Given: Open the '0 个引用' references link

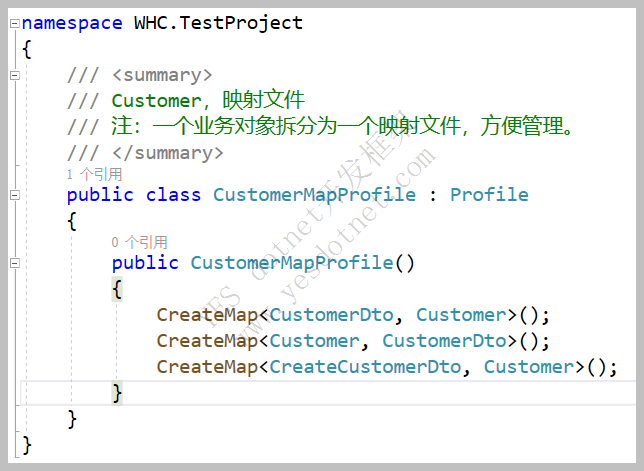Looking at the screenshot, I should point(139,242).
